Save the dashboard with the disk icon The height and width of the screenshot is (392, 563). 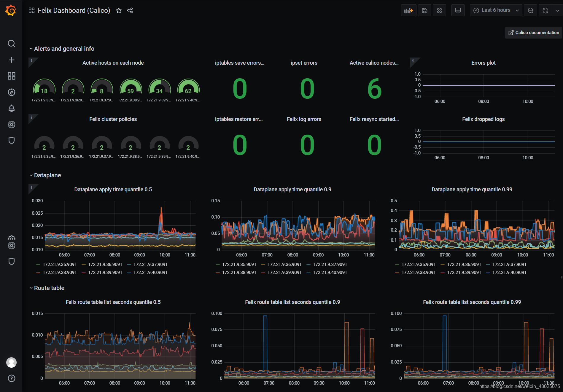pos(424,10)
